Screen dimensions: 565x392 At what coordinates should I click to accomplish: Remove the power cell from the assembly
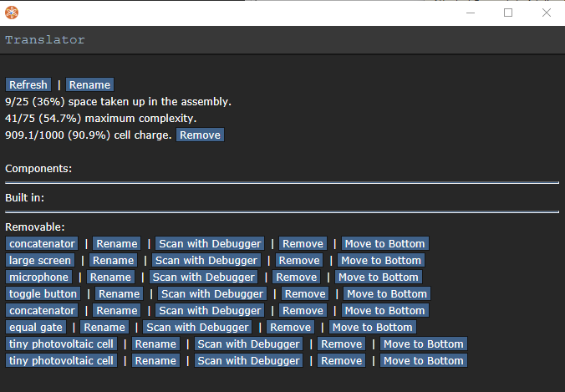point(200,135)
